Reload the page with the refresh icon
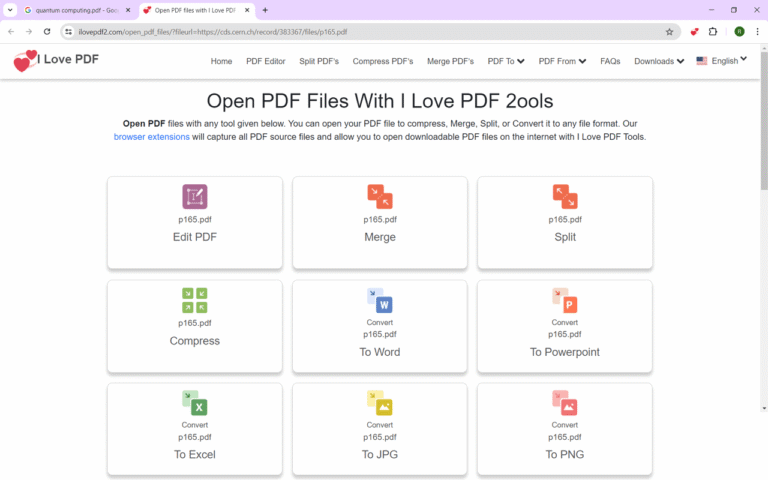Screen dimensions: 768x480 click(x=47, y=32)
